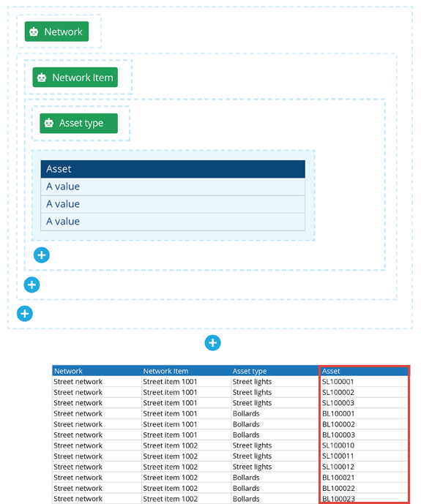Select the last 'A value' row
421x504 pixels.
coord(173,222)
